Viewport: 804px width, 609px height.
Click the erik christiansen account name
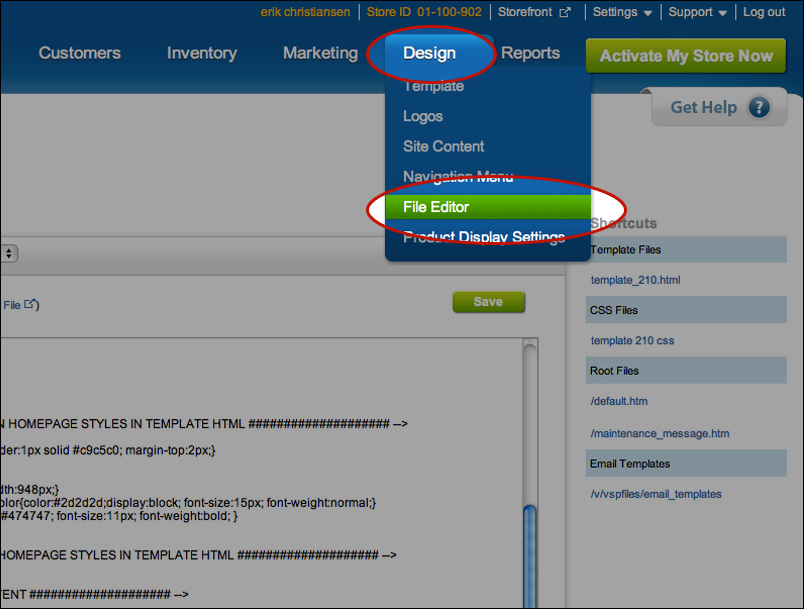(x=305, y=12)
